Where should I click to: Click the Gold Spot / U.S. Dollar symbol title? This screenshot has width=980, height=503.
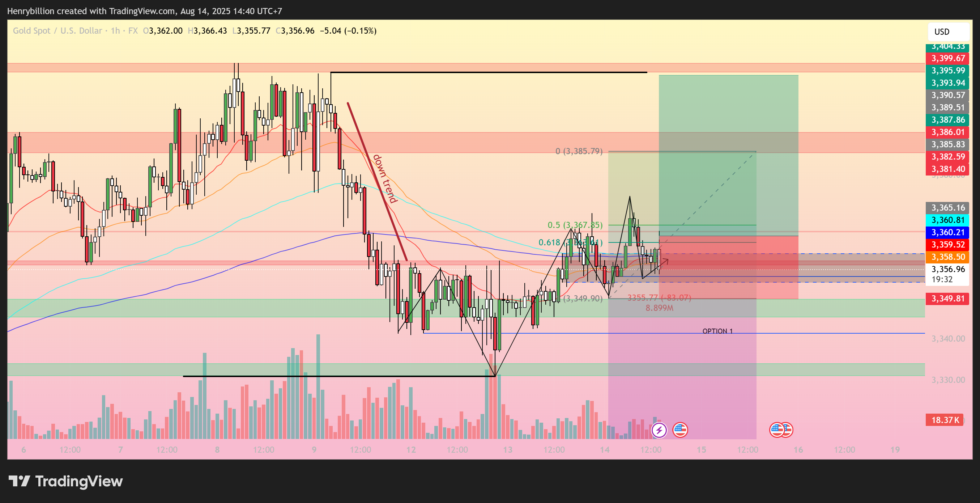pos(57,31)
